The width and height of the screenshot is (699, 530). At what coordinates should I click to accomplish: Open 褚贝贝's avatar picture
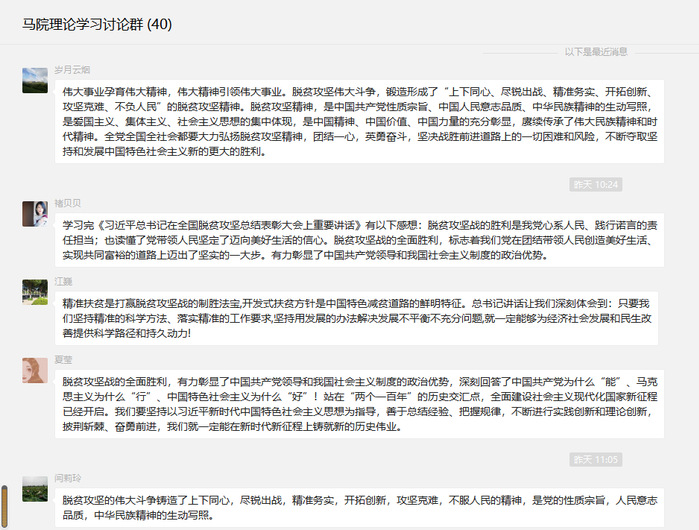pos(35,213)
